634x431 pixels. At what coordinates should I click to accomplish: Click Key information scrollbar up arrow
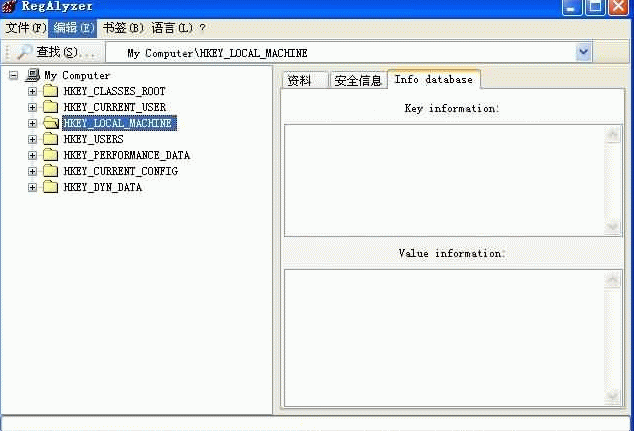point(613,134)
